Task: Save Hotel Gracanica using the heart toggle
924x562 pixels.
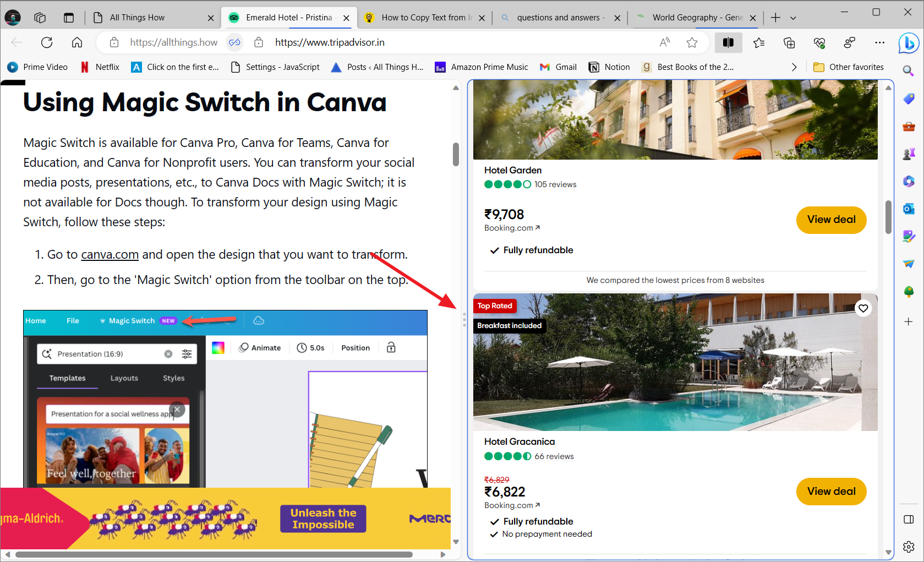Action: tap(863, 308)
